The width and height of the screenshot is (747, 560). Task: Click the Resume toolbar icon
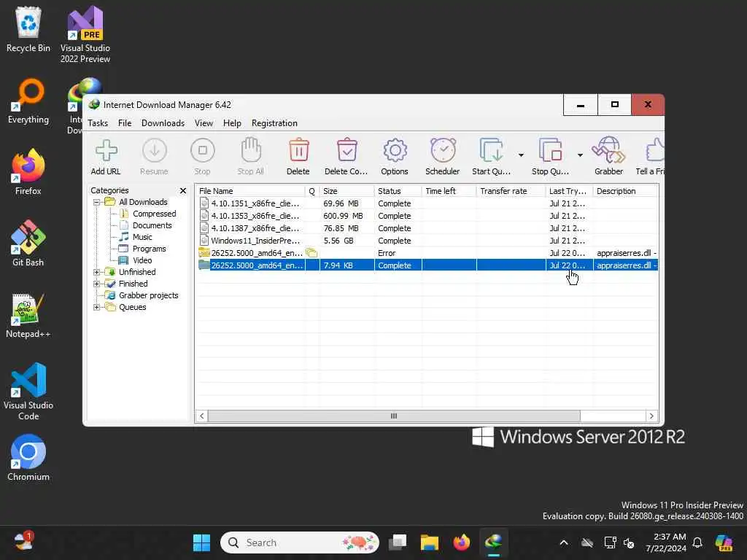[155, 150]
